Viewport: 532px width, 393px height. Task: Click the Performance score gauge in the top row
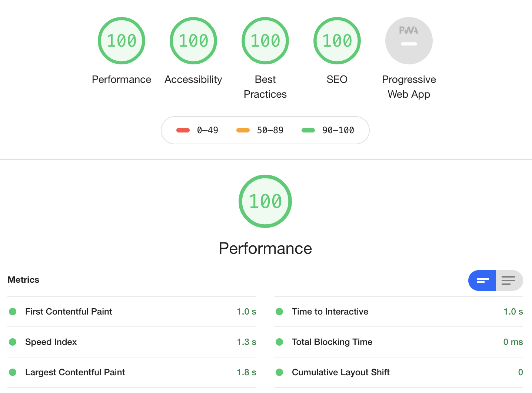tap(122, 41)
